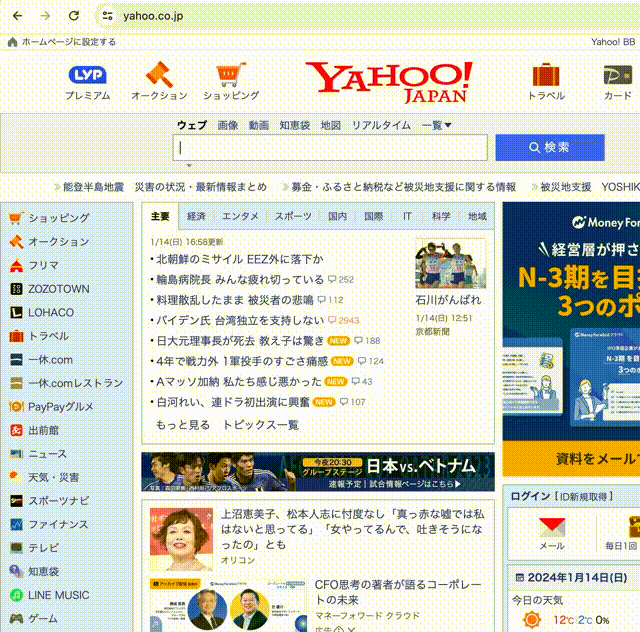Go back with the browser back arrow
Image resolution: width=640 pixels, height=632 pixels.
click(18, 16)
